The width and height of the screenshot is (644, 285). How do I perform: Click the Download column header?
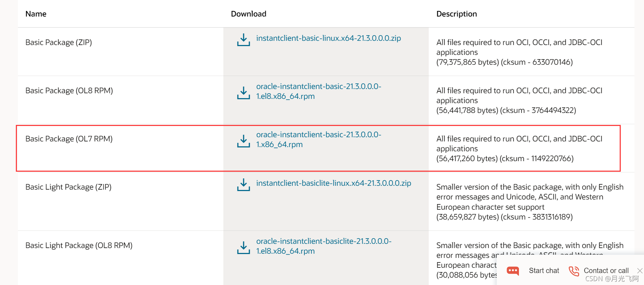point(248,14)
